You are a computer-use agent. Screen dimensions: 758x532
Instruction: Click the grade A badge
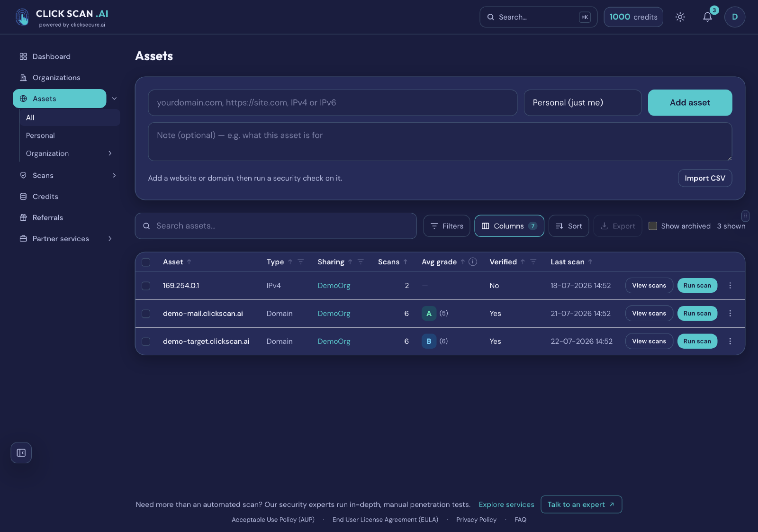point(429,314)
